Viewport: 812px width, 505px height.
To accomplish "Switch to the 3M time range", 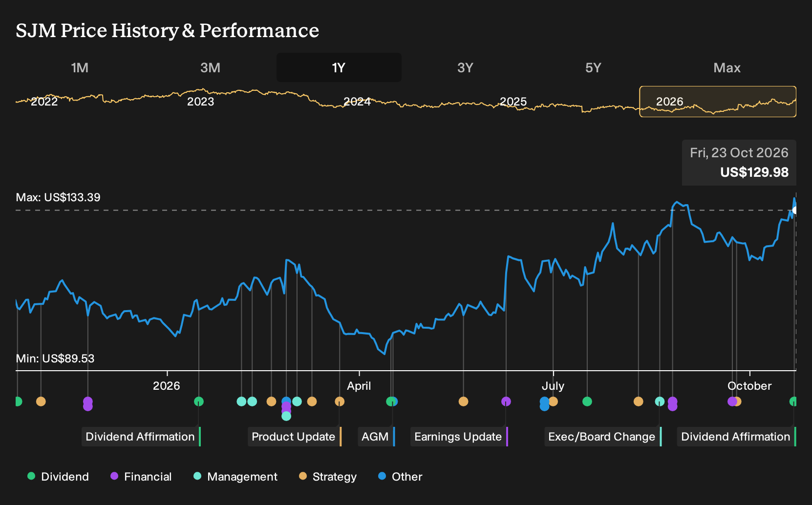I will click(210, 67).
